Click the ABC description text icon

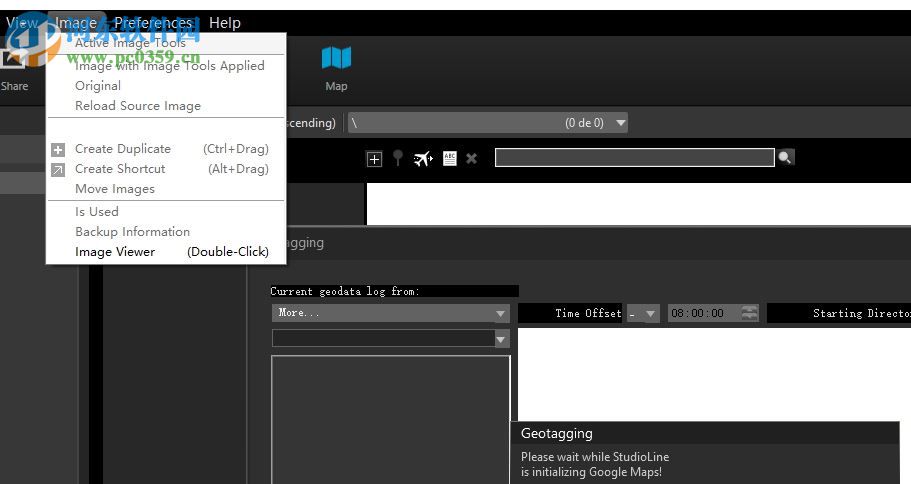[450, 158]
